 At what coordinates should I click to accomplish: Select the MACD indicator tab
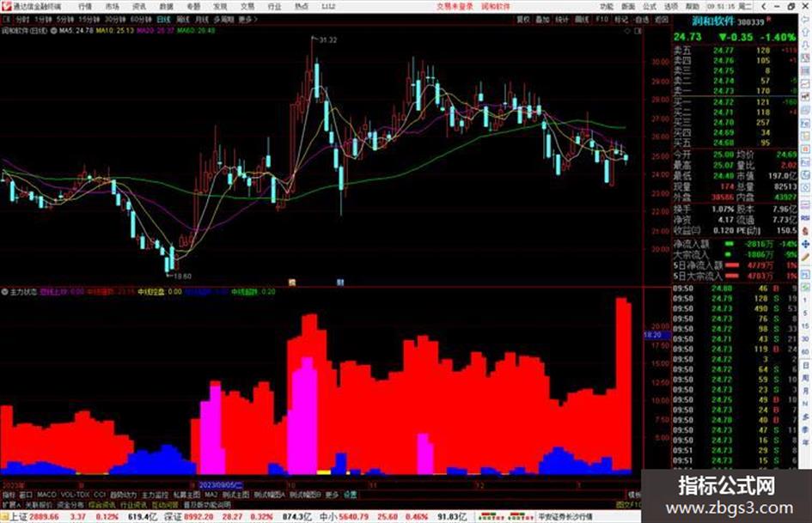tap(46, 495)
